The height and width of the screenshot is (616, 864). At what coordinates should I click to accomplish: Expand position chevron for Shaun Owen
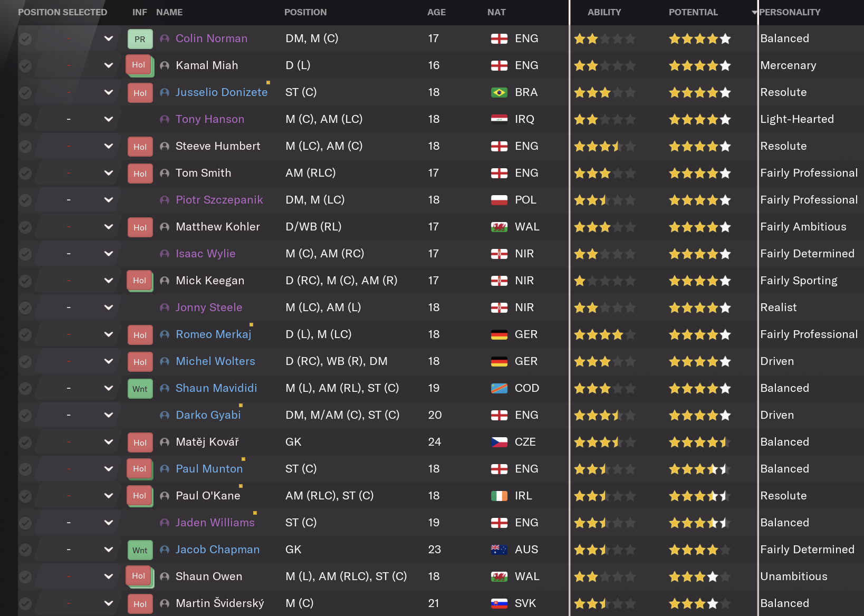coord(109,576)
